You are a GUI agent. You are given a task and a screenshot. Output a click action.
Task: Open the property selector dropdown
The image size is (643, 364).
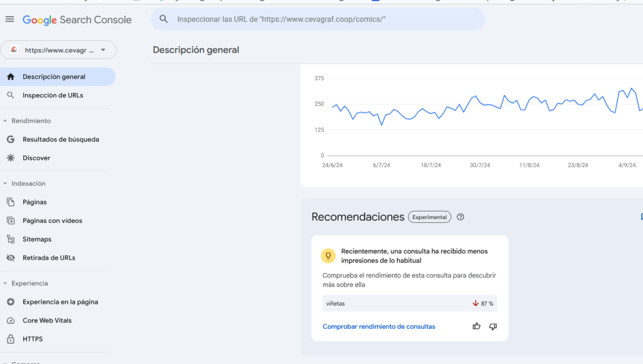click(x=59, y=49)
